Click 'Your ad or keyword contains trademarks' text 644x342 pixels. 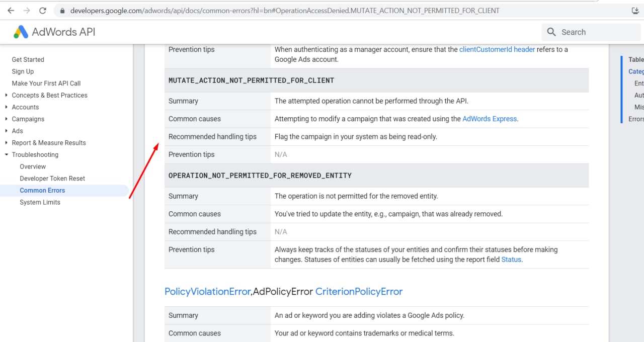(x=364, y=333)
